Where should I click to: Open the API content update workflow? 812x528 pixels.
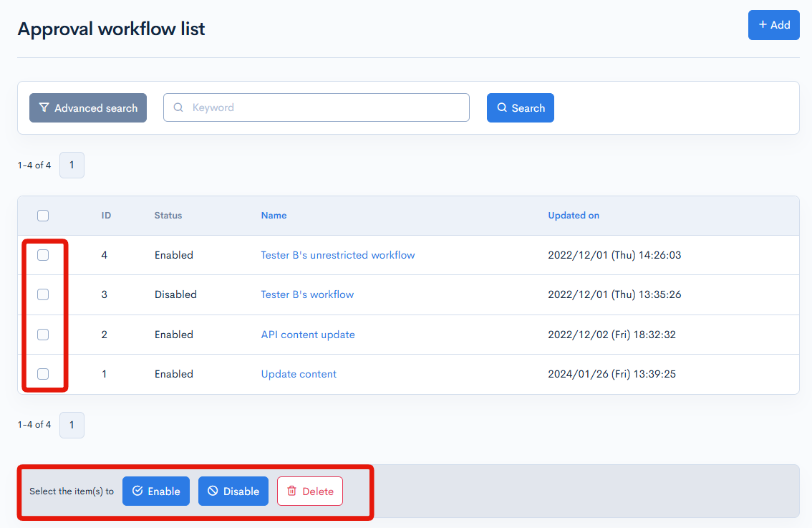(x=308, y=335)
